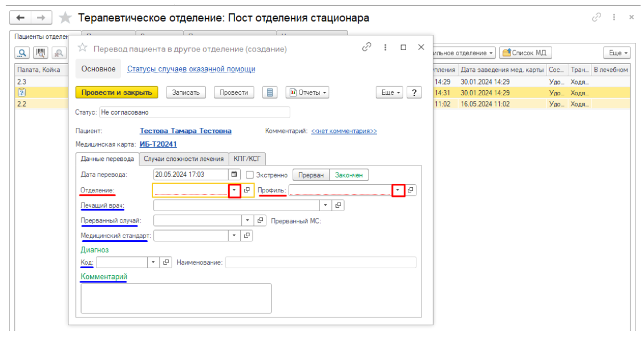Click into the Комментарий text area
The height and width of the screenshot is (339, 644).
[176, 298]
